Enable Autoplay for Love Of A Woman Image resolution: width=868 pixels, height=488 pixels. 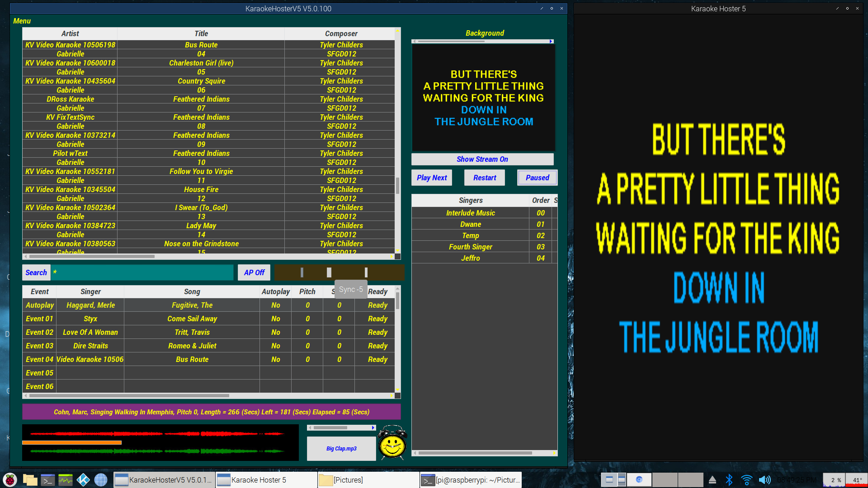click(274, 332)
